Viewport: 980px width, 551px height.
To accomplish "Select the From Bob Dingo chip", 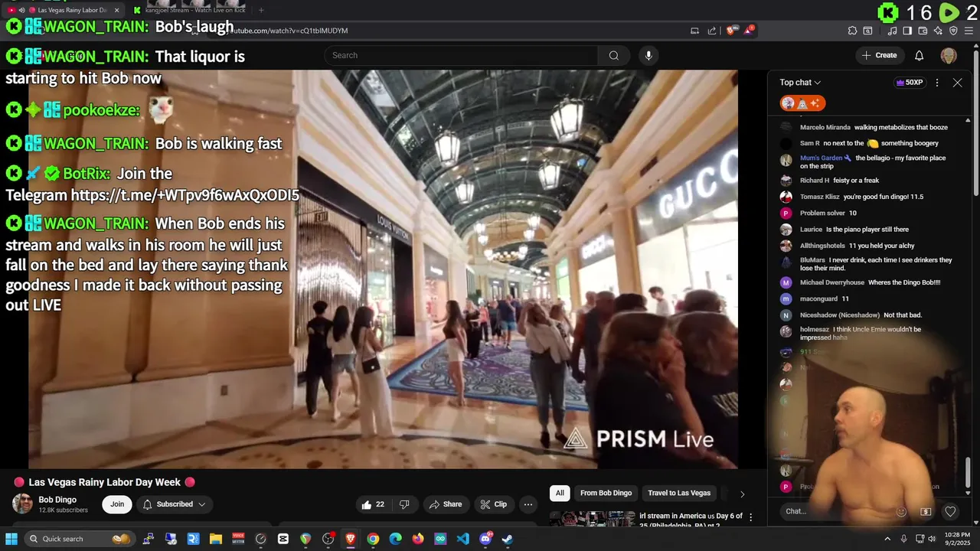I will 606,494.
